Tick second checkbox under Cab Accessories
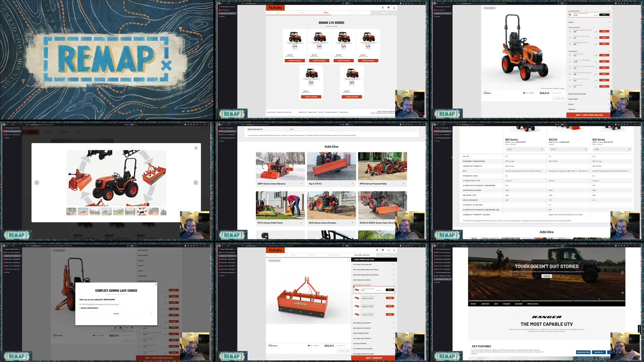644x362 pixels. [x=570, y=37]
